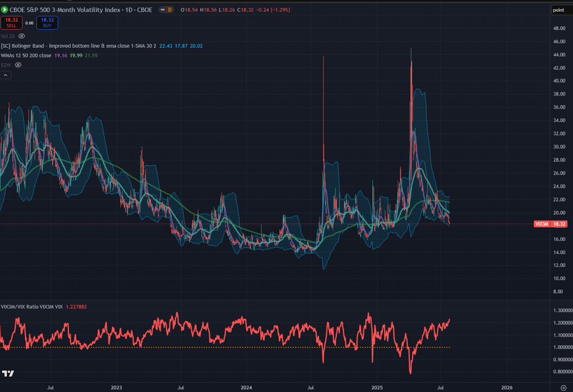Screen dimensions: 573x392
Task: Click the dark green WMA value 21.55
Action: (x=91, y=55)
